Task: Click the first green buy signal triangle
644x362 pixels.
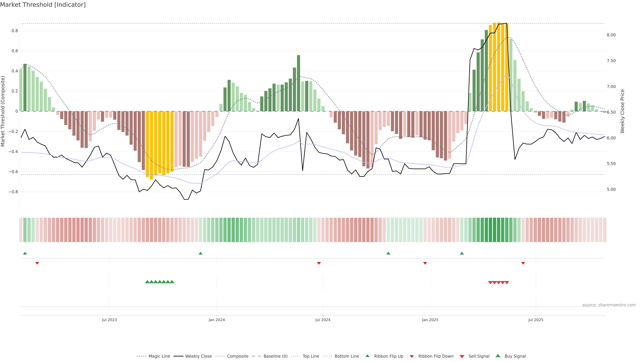Action: coord(147,282)
